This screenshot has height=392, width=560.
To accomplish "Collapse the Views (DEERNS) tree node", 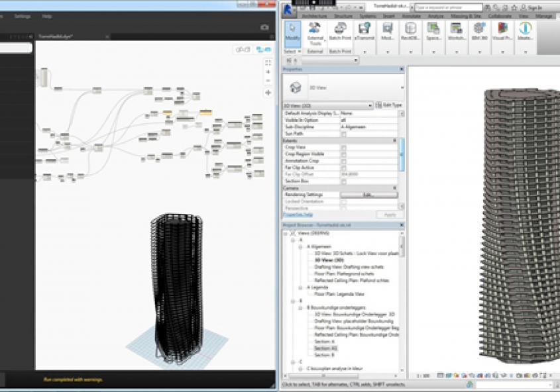I will click(286, 233).
